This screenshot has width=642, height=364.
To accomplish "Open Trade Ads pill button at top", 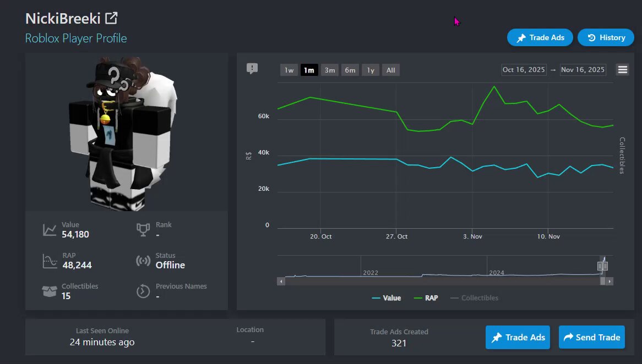I will click(x=540, y=37).
